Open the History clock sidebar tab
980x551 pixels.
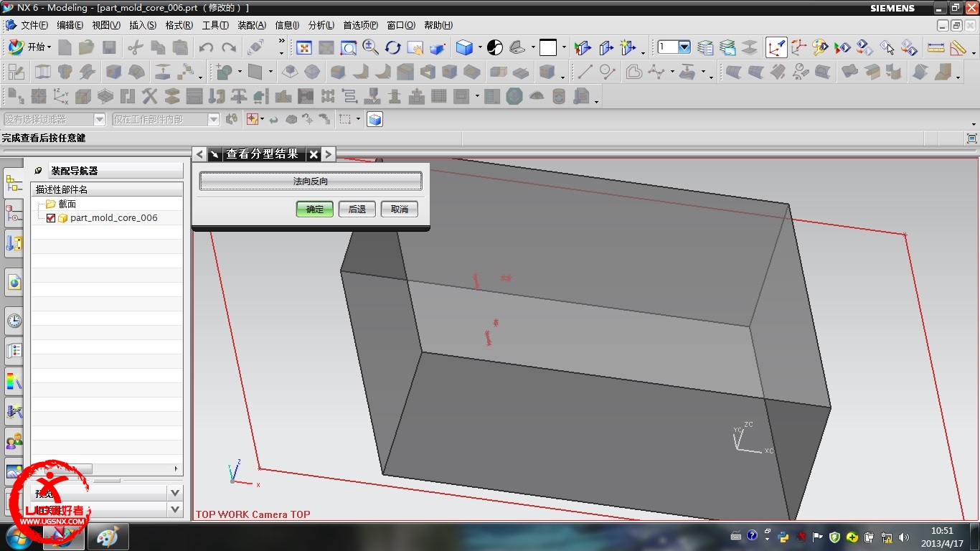pyautogui.click(x=14, y=321)
